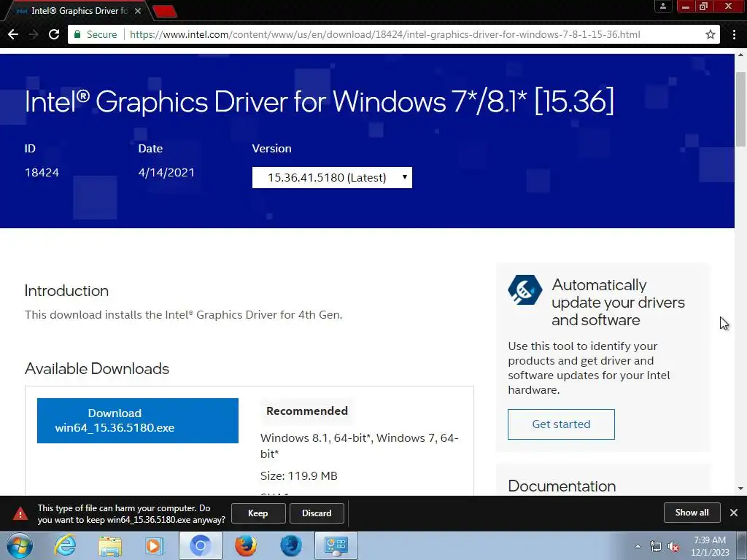Click the scrollbar up arrow

pyautogui.click(x=740, y=55)
